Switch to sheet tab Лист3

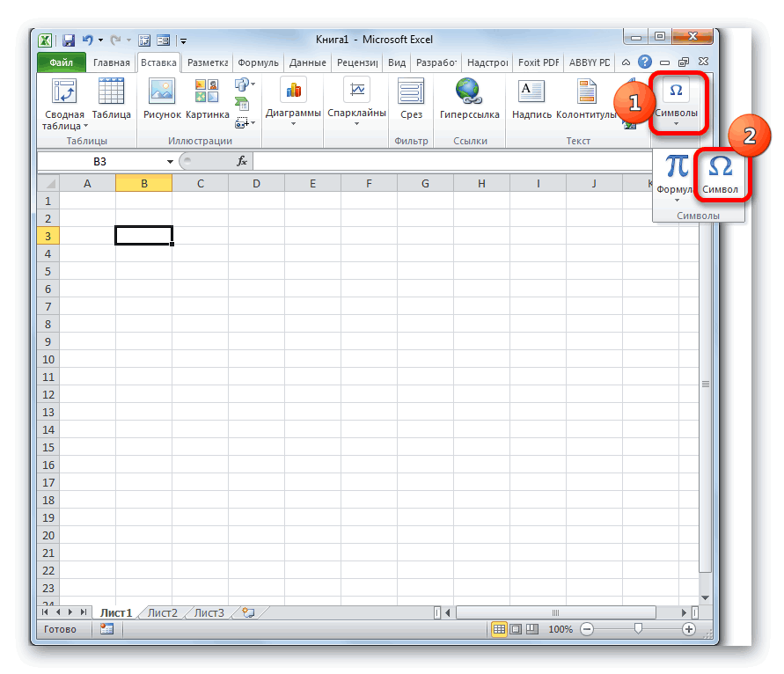tap(209, 612)
